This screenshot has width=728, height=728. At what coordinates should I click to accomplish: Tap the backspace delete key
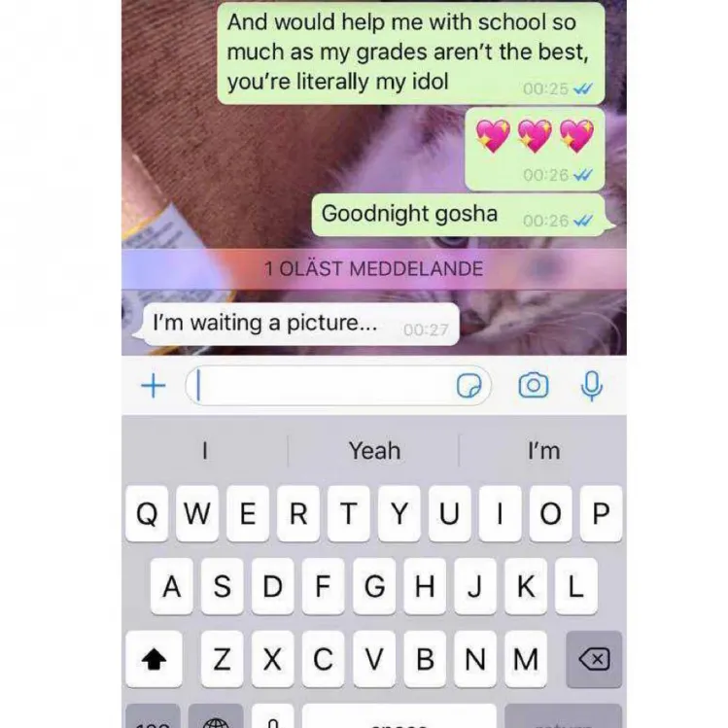point(594,659)
